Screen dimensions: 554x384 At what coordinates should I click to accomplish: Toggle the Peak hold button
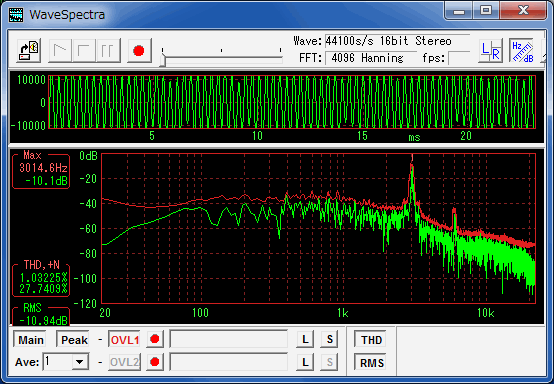tap(73, 340)
